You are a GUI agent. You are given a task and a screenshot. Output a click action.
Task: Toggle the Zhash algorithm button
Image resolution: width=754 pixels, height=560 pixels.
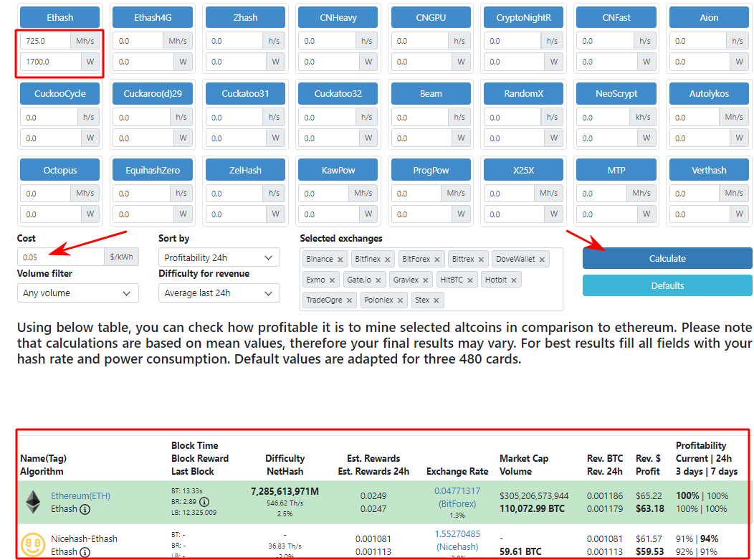click(245, 17)
